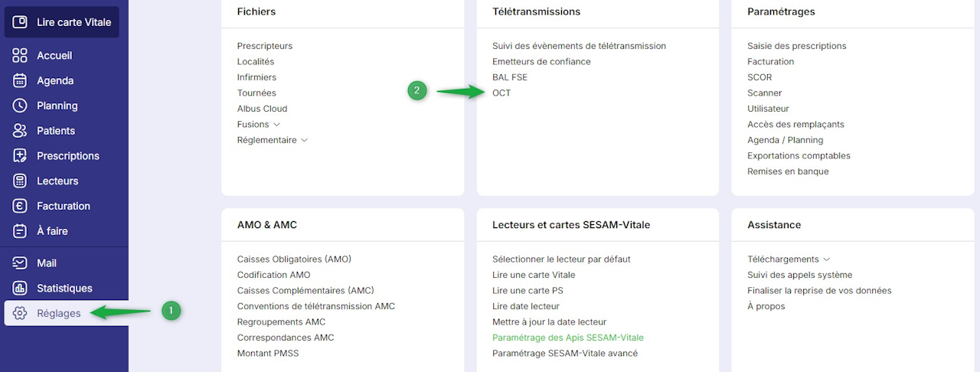Open the Mail inbox icon
The image size is (980, 372).
point(20,263)
